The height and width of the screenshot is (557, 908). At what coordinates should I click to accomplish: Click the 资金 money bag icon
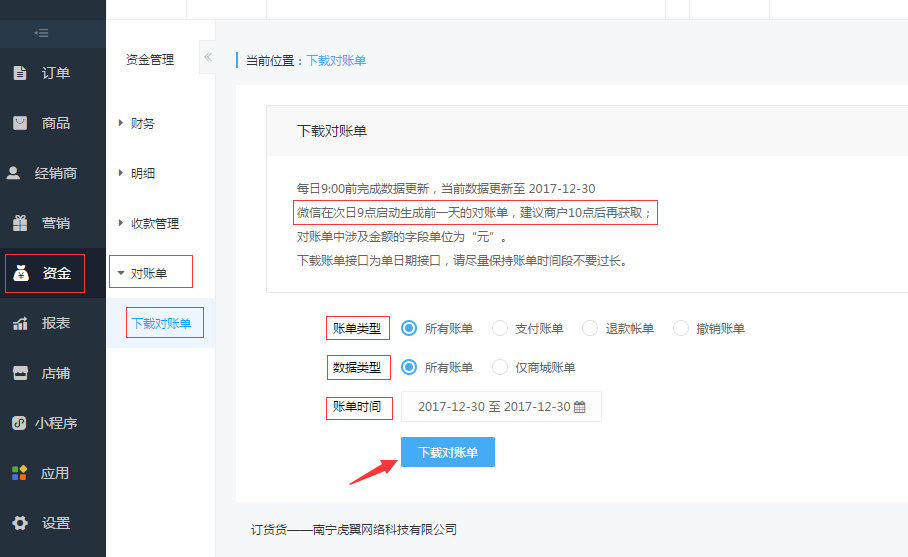[21, 273]
